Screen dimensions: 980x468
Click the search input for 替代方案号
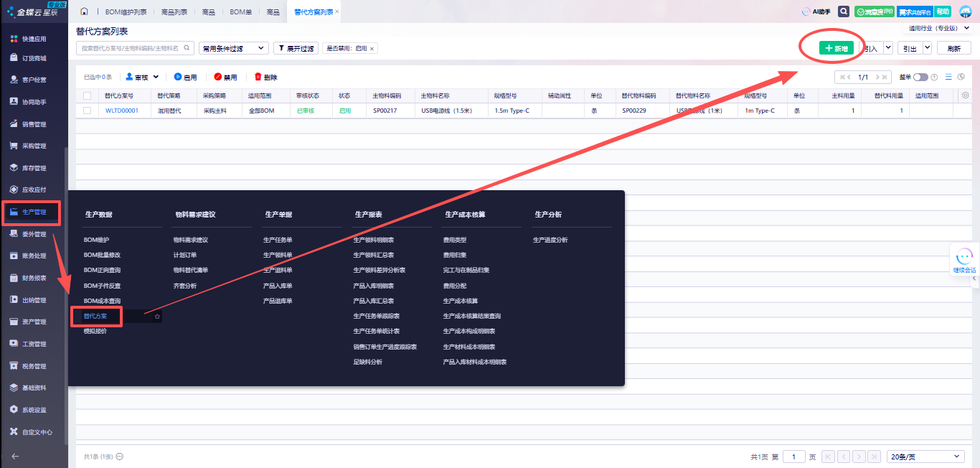coord(130,48)
